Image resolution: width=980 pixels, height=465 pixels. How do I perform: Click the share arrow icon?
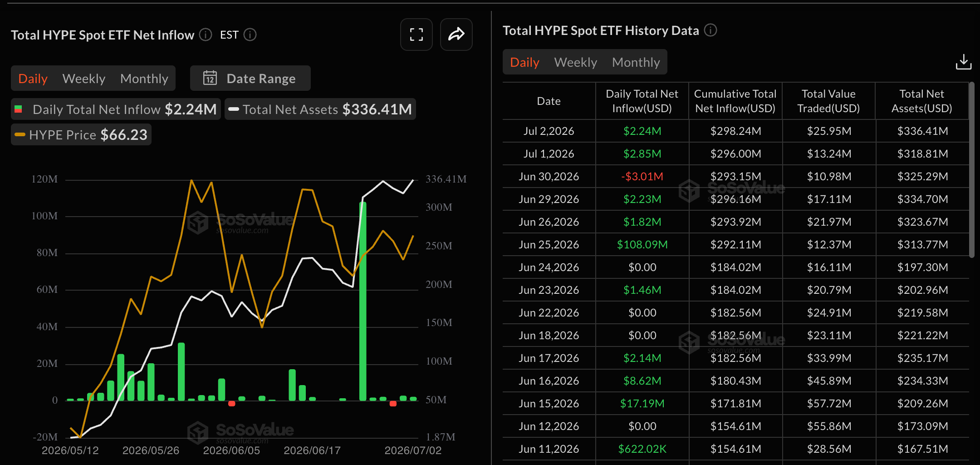point(456,35)
